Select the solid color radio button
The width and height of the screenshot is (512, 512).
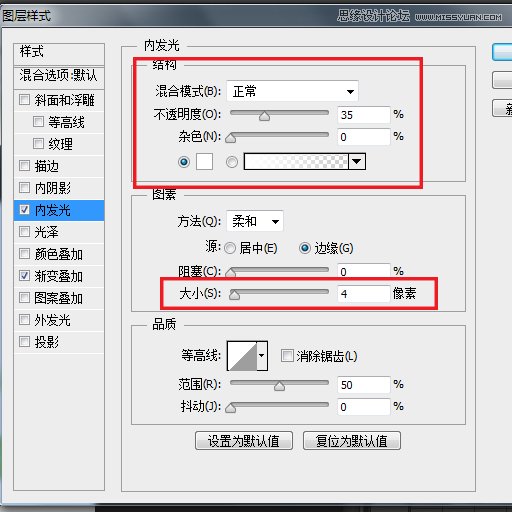184,162
